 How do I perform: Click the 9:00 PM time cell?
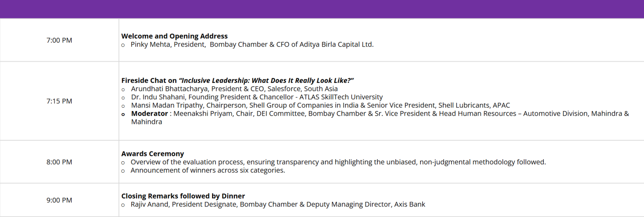pos(59,200)
